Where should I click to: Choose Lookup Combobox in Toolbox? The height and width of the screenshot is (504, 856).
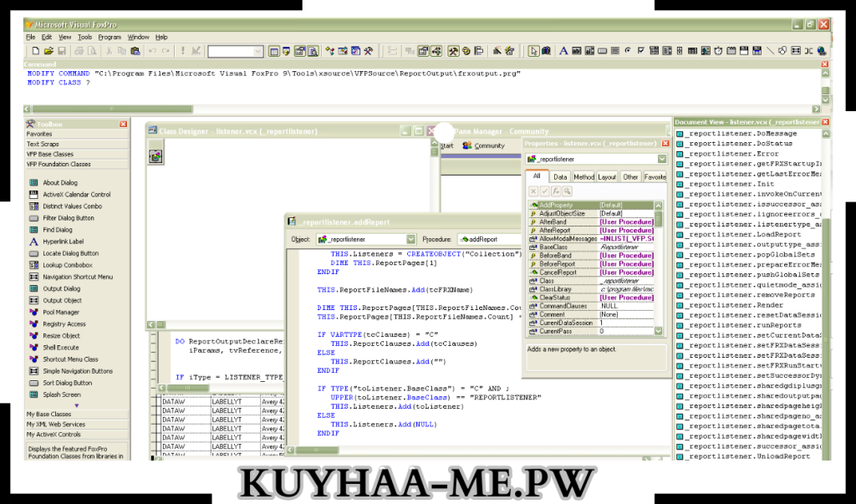point(68,265)
